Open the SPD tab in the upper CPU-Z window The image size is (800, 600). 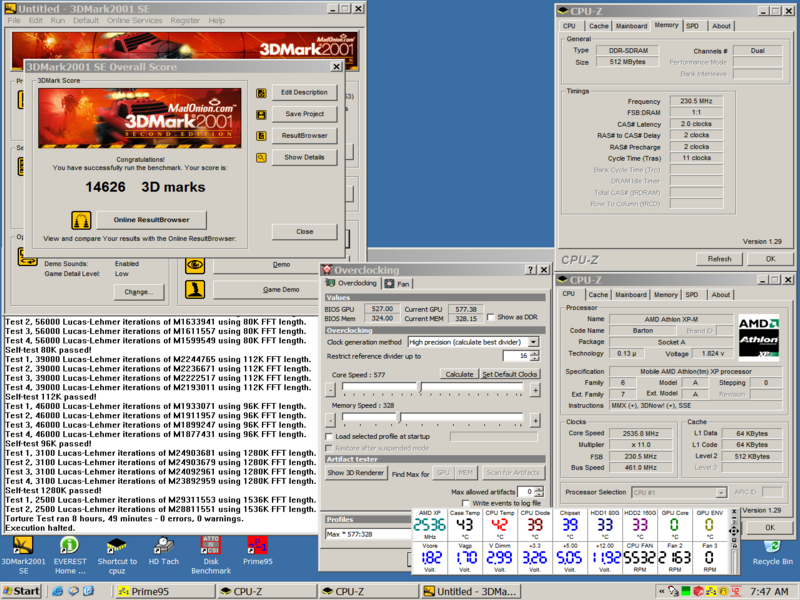click(694, 26)
